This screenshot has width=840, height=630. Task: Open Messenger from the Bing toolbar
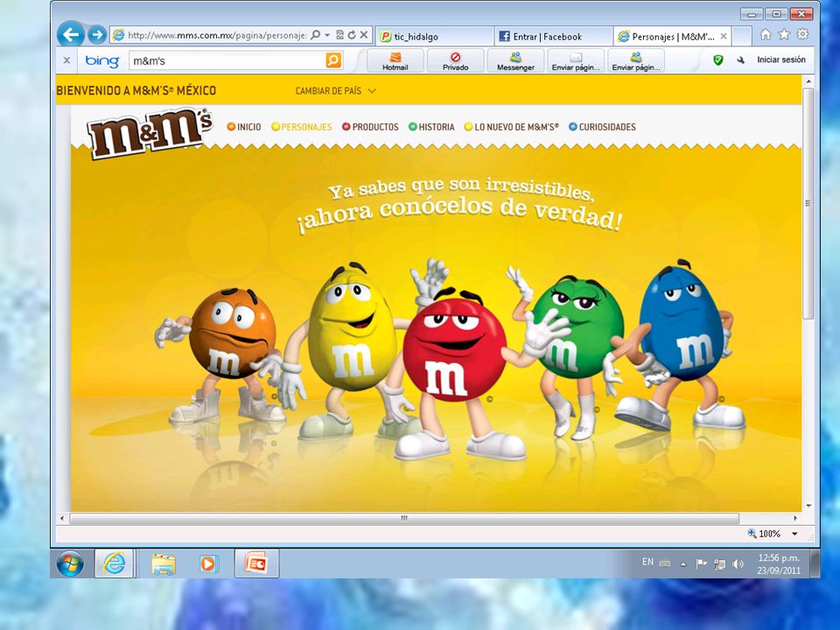tap(515, 61)
